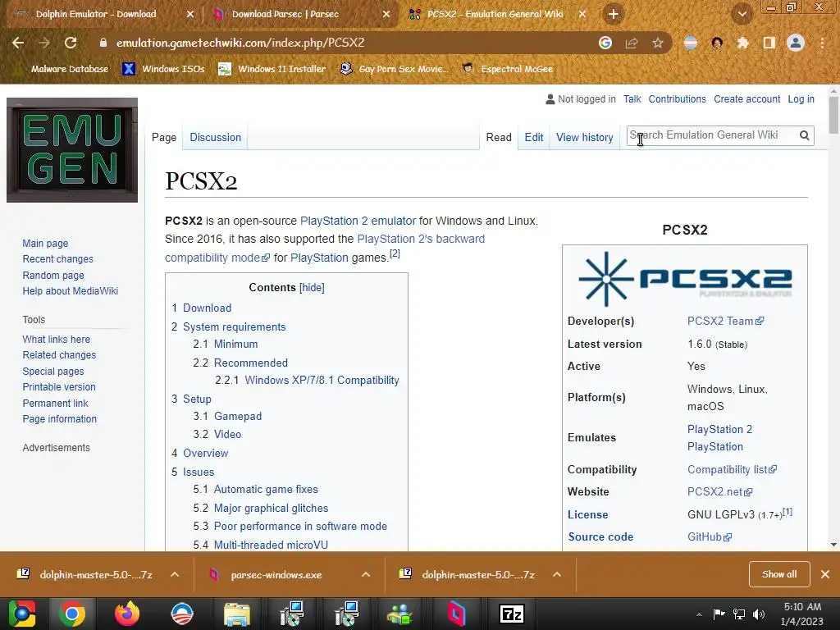
Task: Open parsec-windows.exe download item
Action: [x=276, y=575]
